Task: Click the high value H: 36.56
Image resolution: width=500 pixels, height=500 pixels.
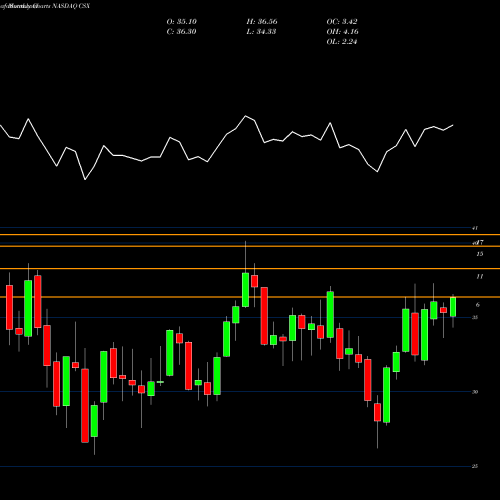Action: coord(262,22)
